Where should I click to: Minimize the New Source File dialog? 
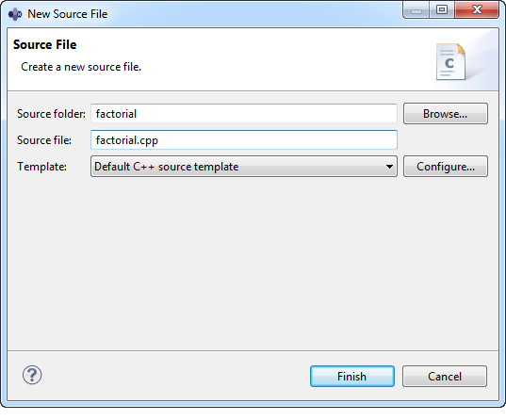pyautogui.click(x=416, y=10)
